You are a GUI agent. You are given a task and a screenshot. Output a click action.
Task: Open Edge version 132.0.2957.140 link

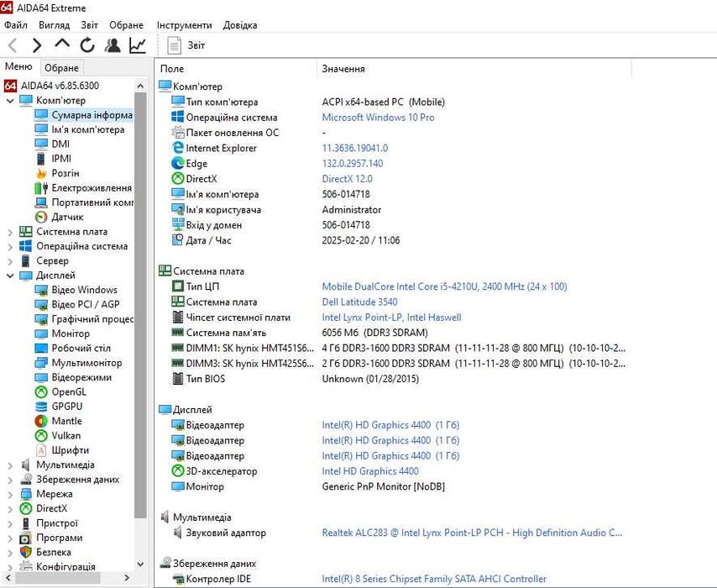click(x=353, y=163)
